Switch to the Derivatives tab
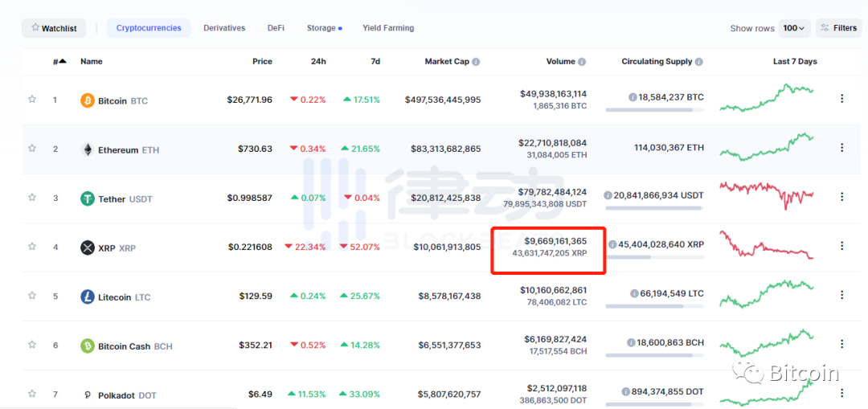Image resolution: width=868 pixels, height=409 pixels. pos(224,28)
